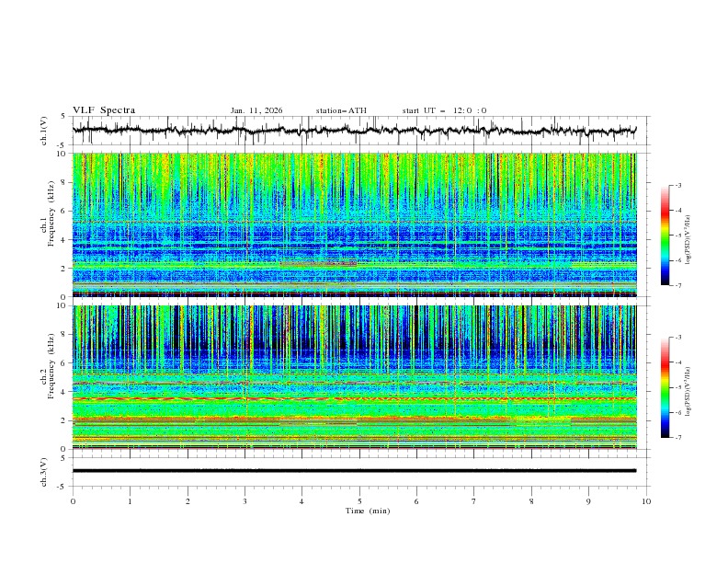
Task: Click the date 'Jan. 11, 2026'
Action: 256,110
